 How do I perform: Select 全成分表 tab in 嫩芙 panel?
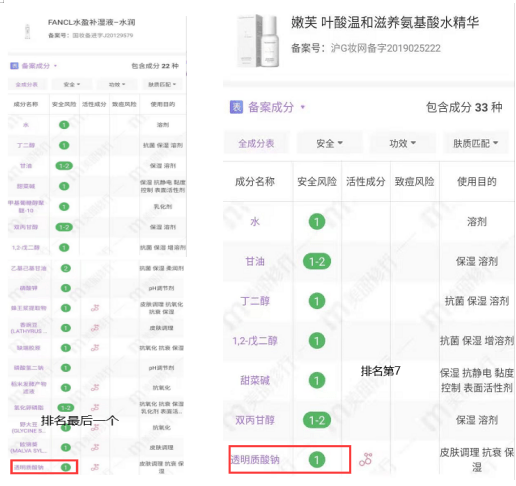pyautogui.click(x=256, y=143)
